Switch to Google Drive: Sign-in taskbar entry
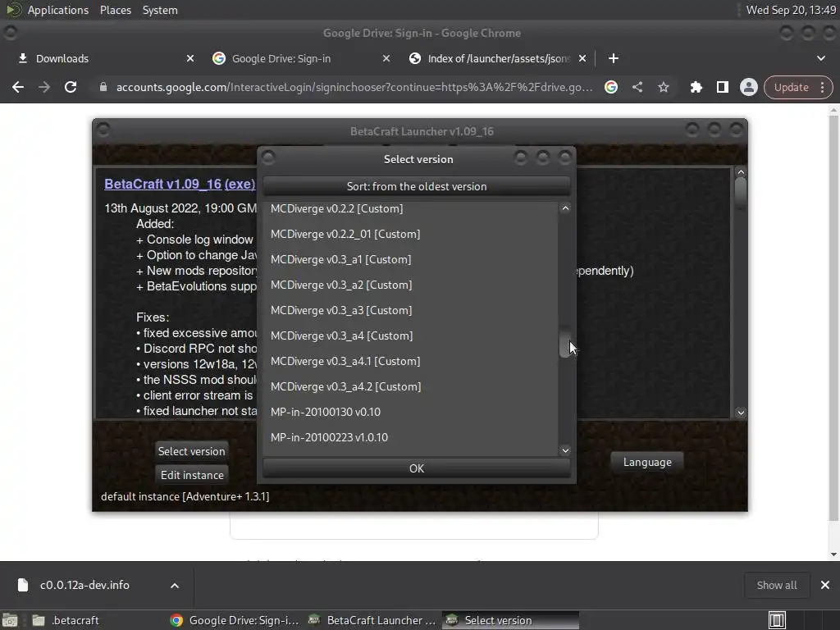 coord(235,620)
